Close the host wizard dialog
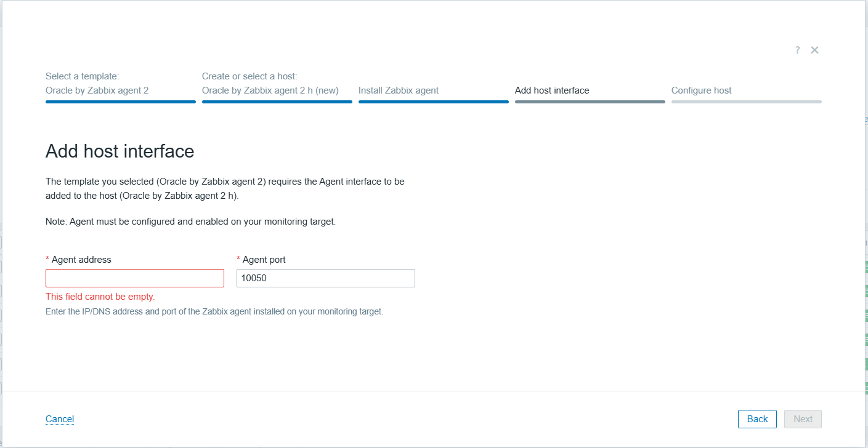This screenshot has height=448, width=868. click(x=814, y=50)
